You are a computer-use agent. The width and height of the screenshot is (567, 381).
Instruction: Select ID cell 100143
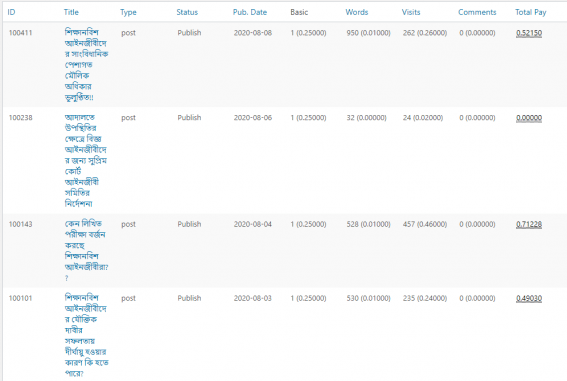point(20,224)
